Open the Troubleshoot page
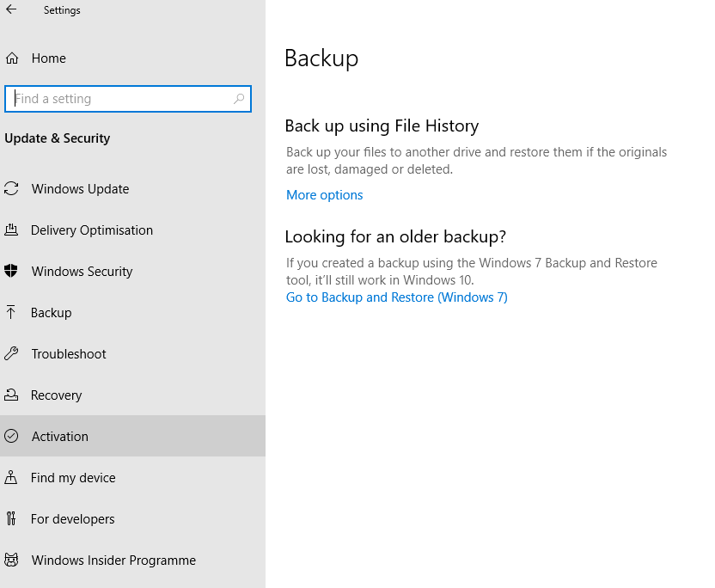 pyautogui.click(x=132, y=353)
